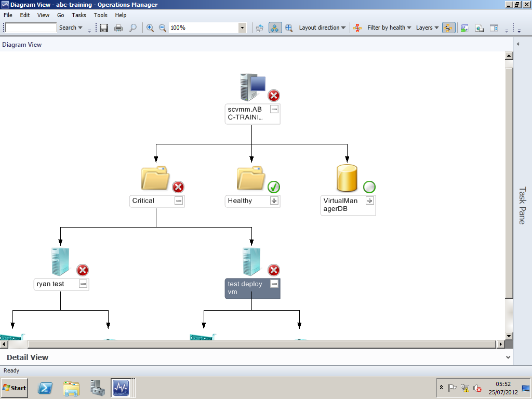Click the Save diagram toolbar icon
Viewport: 532px width, 399px height.
[104, 28]
